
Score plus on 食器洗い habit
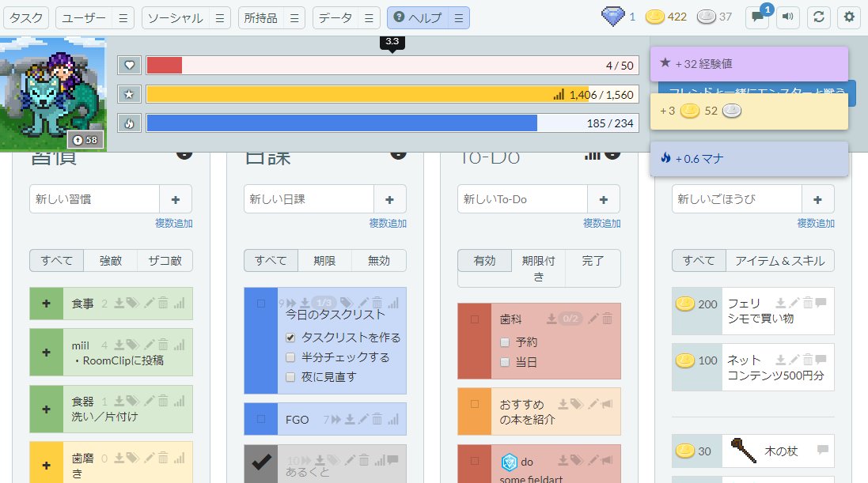[x=47, y=409]
